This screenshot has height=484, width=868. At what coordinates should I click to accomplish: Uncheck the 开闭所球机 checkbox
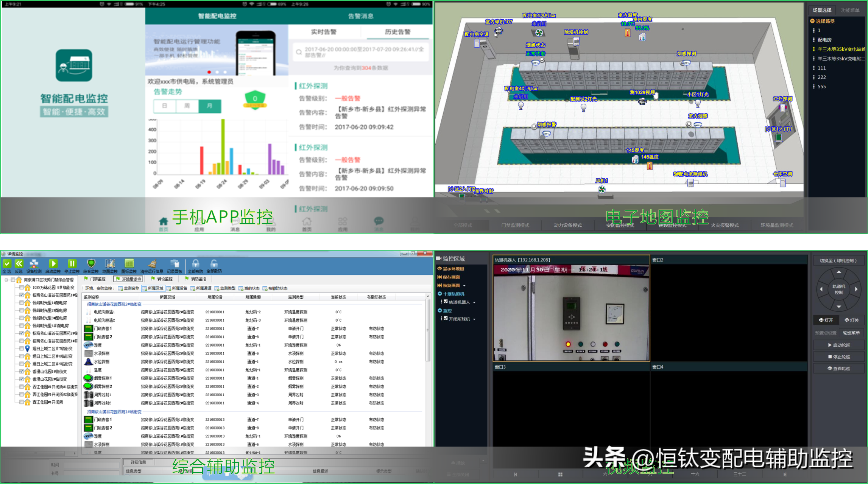coord(446,319)
